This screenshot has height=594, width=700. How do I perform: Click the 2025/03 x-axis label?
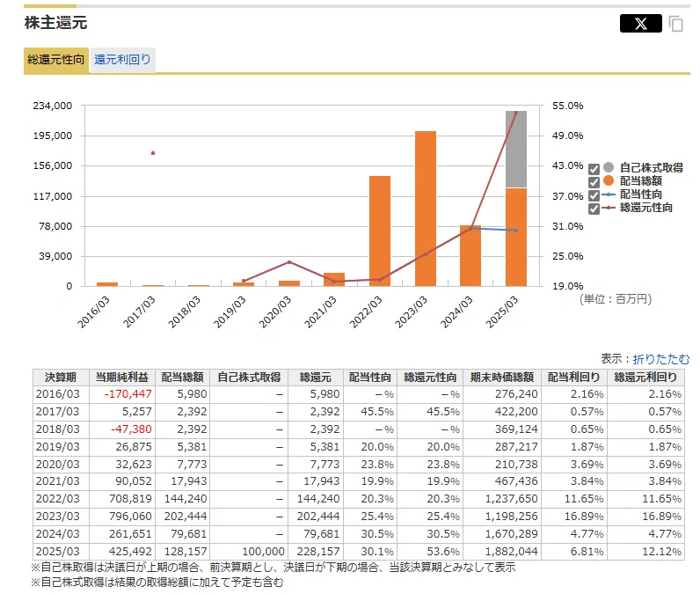coord(502,312)
